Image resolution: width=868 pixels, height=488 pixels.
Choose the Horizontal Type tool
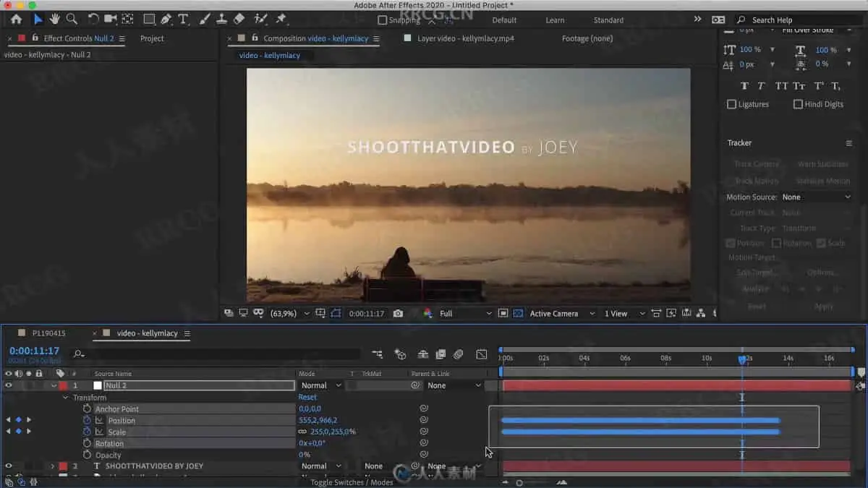tap(184, 20)
